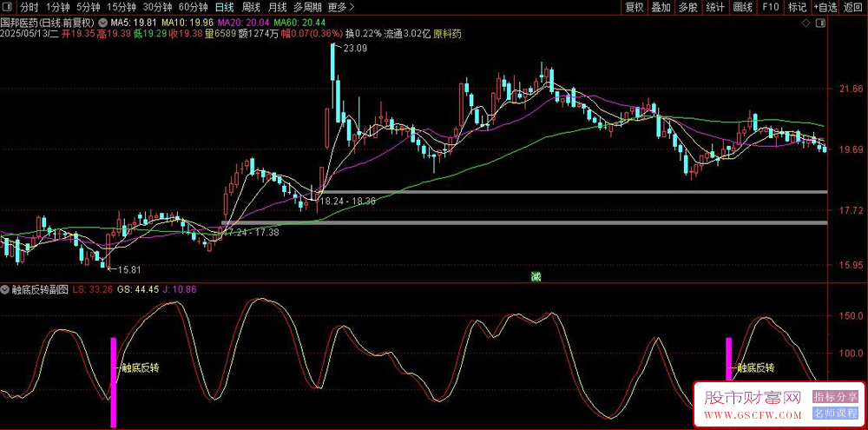Toggle the left sidebar panel icon
Screen dimensions: 868x430
[x=8, y=7]
